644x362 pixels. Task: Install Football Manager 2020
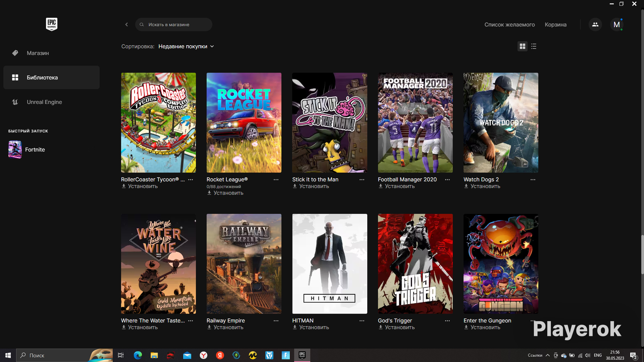coord(396,186)
